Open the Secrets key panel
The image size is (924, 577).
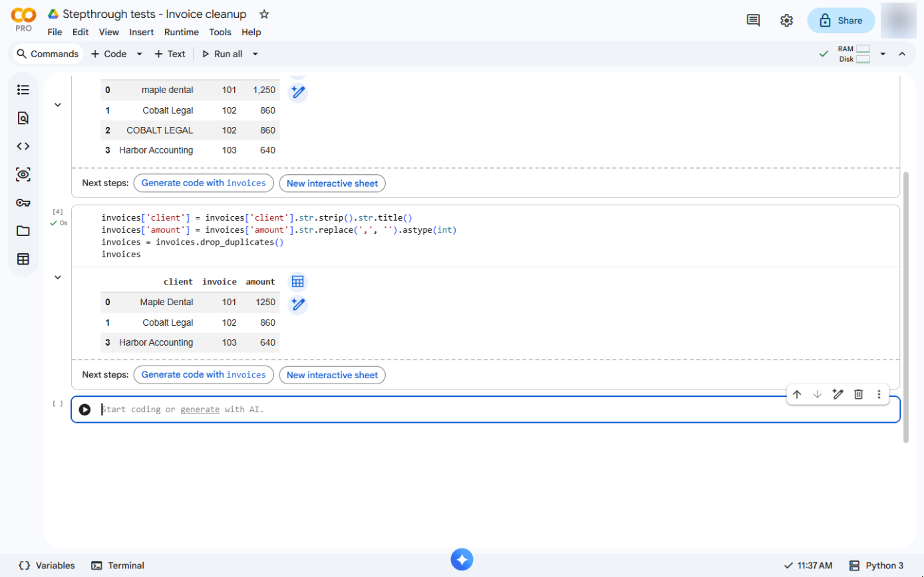coord(23,203)
